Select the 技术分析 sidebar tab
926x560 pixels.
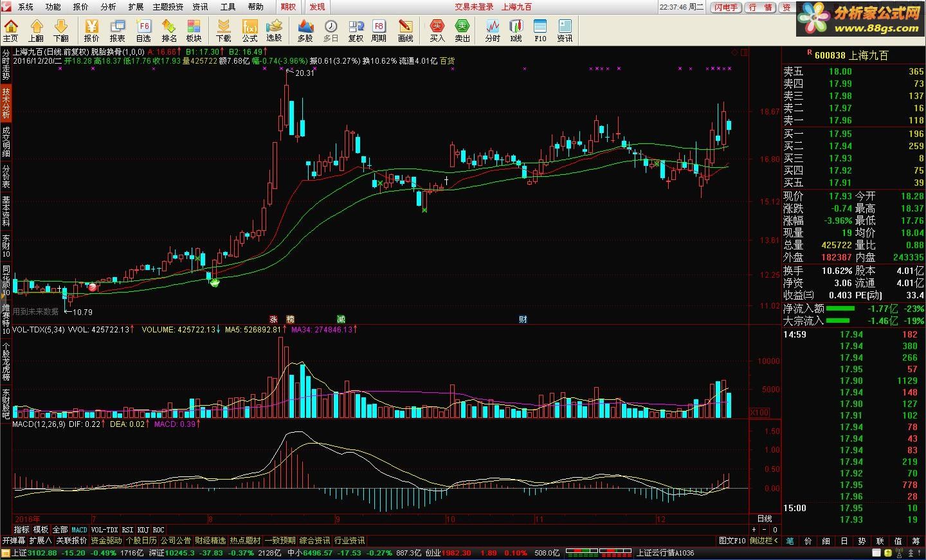click(6, 104)
